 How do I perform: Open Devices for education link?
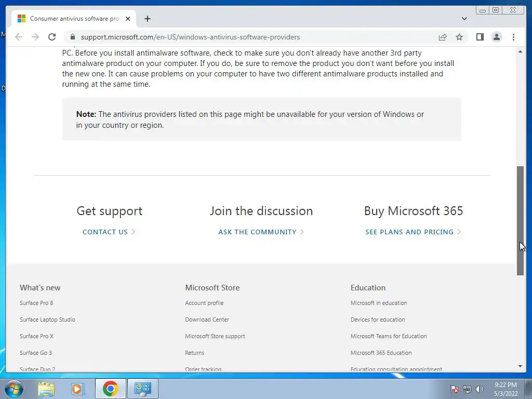coord(378,320)
